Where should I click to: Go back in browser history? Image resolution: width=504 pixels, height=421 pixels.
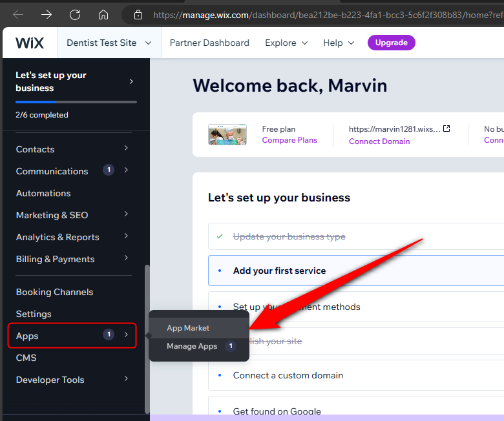pos(18,14)
